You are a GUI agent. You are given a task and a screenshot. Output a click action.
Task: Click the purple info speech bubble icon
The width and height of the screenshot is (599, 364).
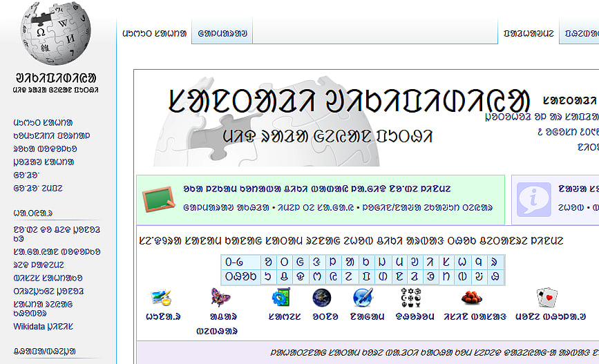click(534, 199)
